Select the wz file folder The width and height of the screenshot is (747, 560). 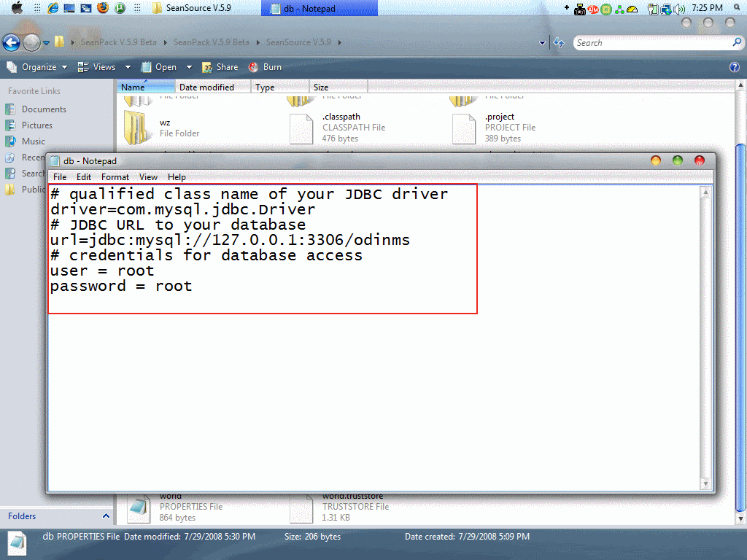click(162, 128)
